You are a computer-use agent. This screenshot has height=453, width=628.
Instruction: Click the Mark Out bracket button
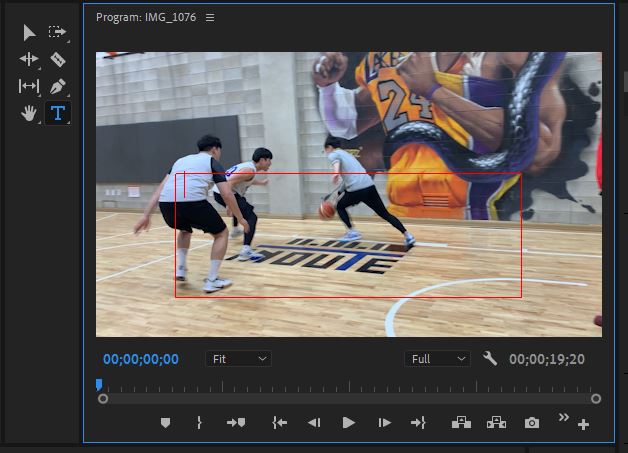pos(199,423)
